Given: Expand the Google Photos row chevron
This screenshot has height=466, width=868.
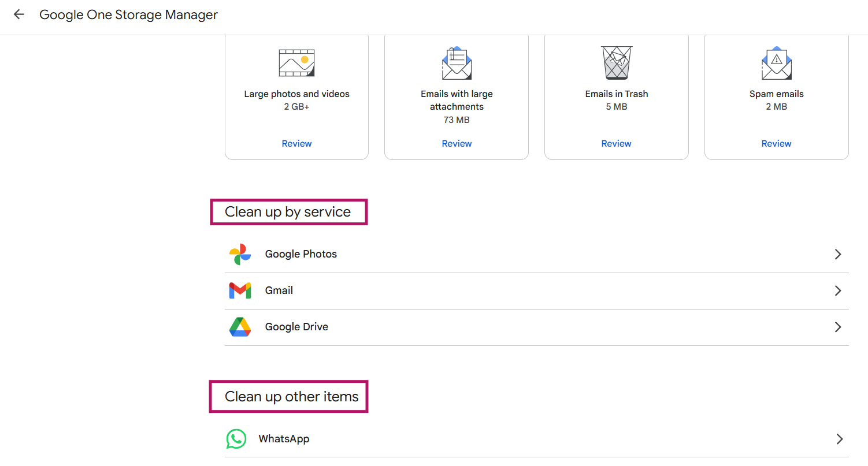Looking at the screenshot, I should [x=838, y=254].
